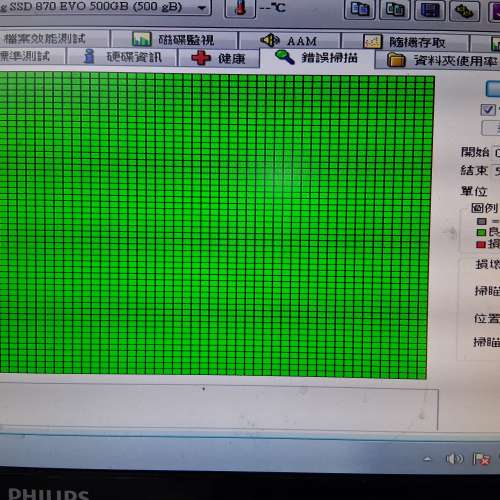Click the copy text to clipboard icon
500x500 pixels.
coord(360,9)
